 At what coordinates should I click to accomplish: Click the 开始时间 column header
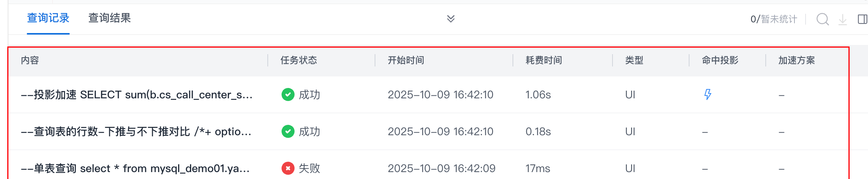406,60
